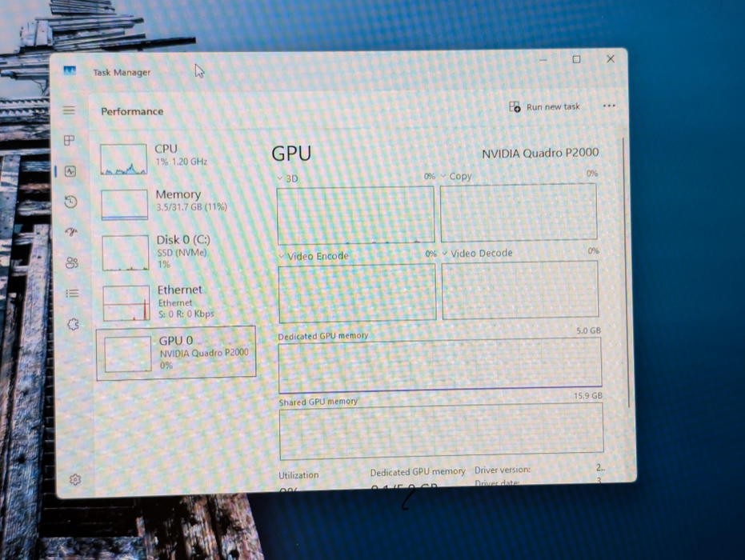Viewport: 745px width, 560px height.
Task: Open the Copy engine dropdown
Action: (456, 176)
